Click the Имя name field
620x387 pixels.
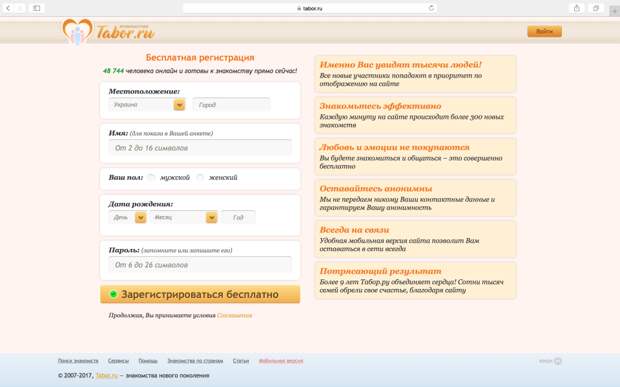click(200, 148)
